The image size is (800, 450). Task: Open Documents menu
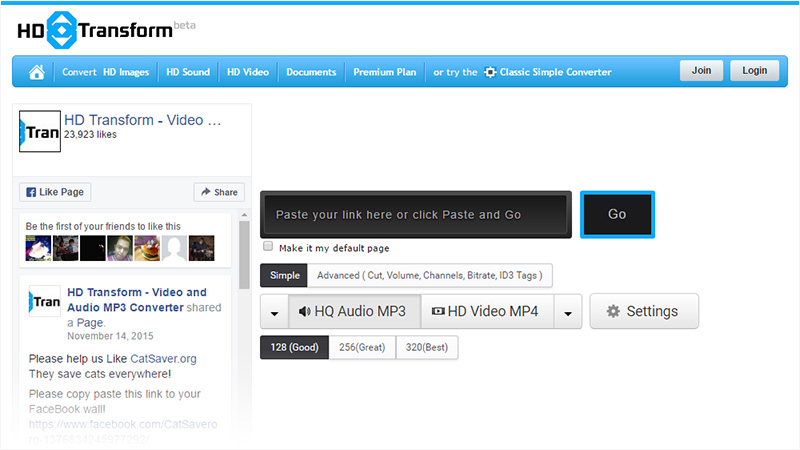[x=311, y=72]
